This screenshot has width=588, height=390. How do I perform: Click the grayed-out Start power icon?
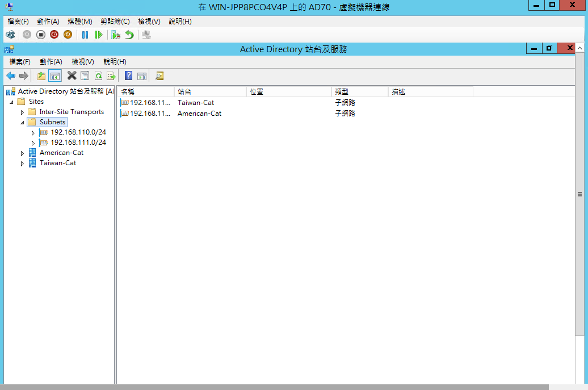tap(27, 35)
